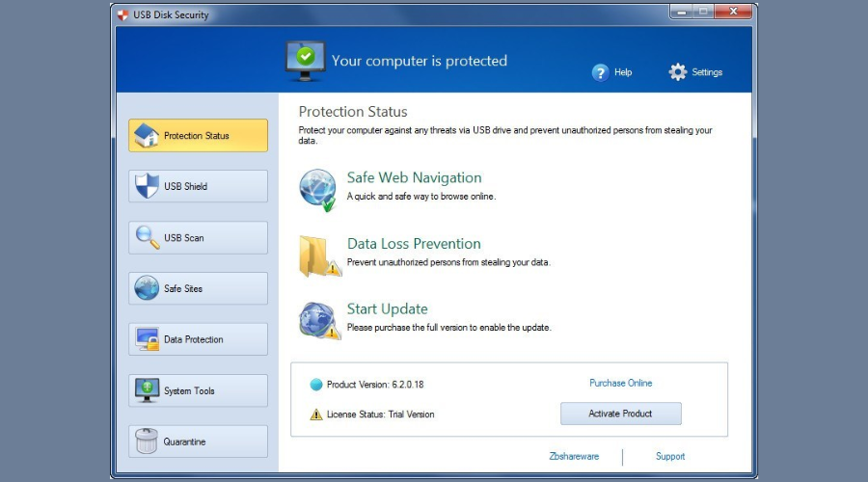Open the Support link
868x482 pixels.
click(x=670, y=457)
